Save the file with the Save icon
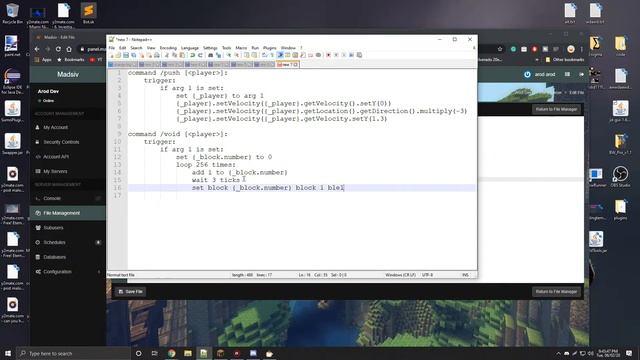Image resolution: width=640 pixels, height=360 pixels. tap(126, 55)
